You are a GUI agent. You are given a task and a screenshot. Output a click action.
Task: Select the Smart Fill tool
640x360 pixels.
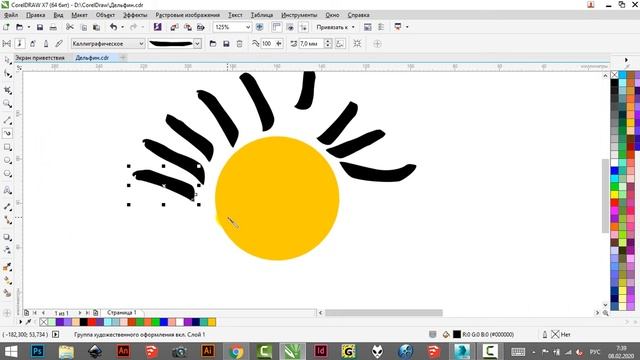pyautogui.click(x=7, y=293)
